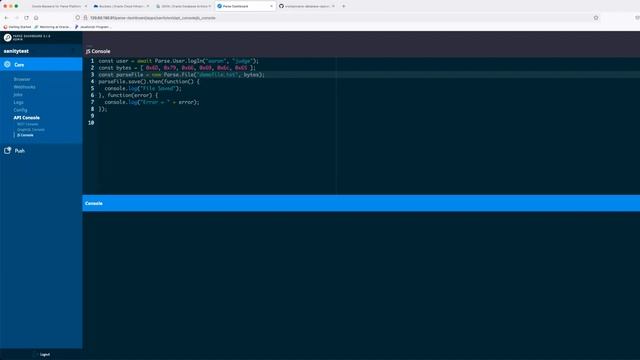Click the Logout link
Image resolution: width=640 pixels, height=360 pixels.
point(45,354)
